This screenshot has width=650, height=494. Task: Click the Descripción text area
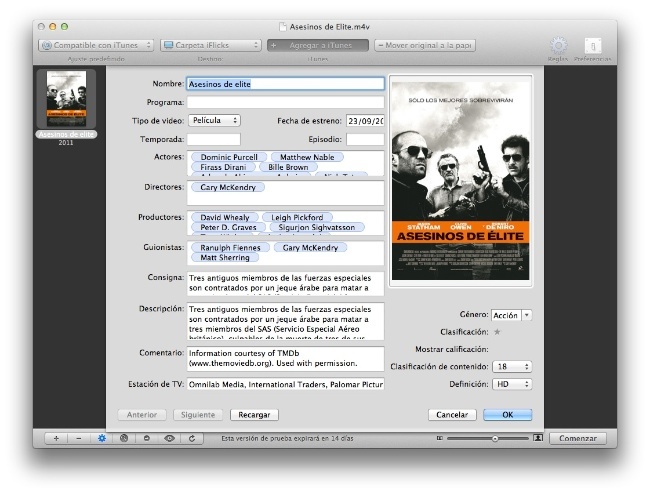(x=286, y=321)
